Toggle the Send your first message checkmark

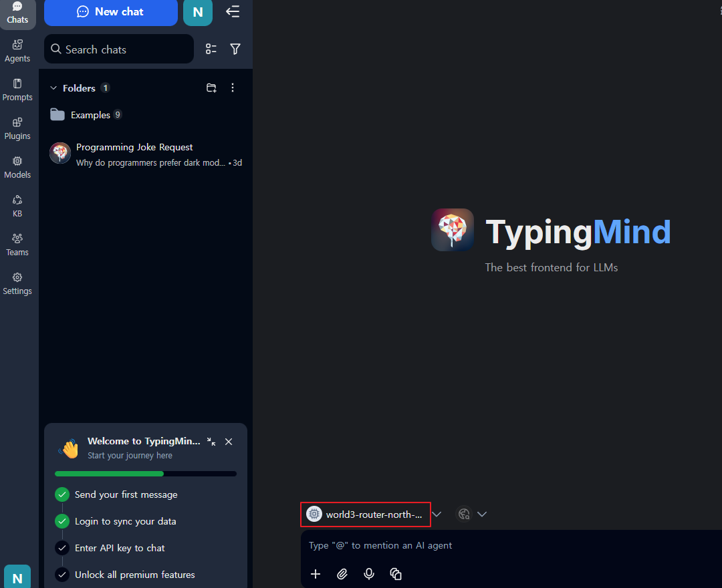(x=62, y=494)
